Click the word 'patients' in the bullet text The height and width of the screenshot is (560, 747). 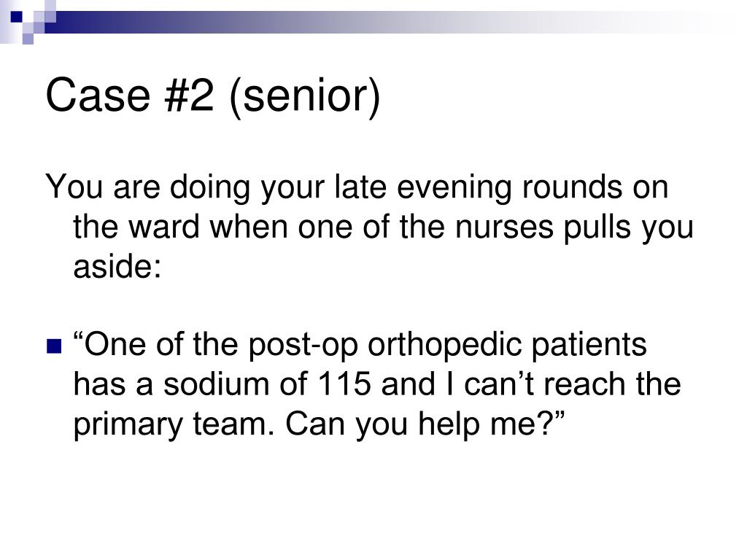589,345
